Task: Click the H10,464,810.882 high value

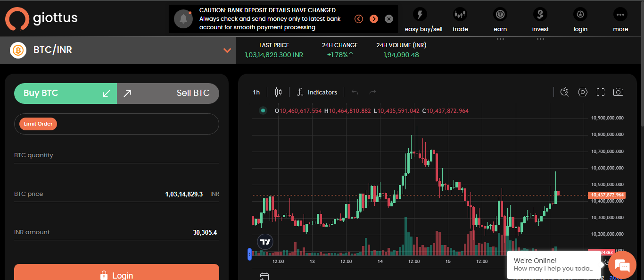Action: pos(347,111)
